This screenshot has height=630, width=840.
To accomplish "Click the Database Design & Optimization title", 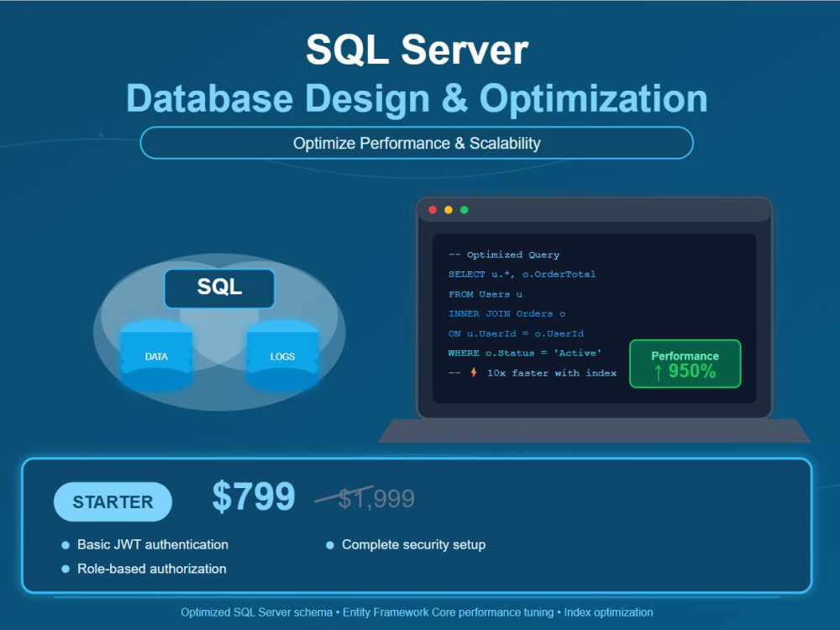I will (x=417, y=98).
